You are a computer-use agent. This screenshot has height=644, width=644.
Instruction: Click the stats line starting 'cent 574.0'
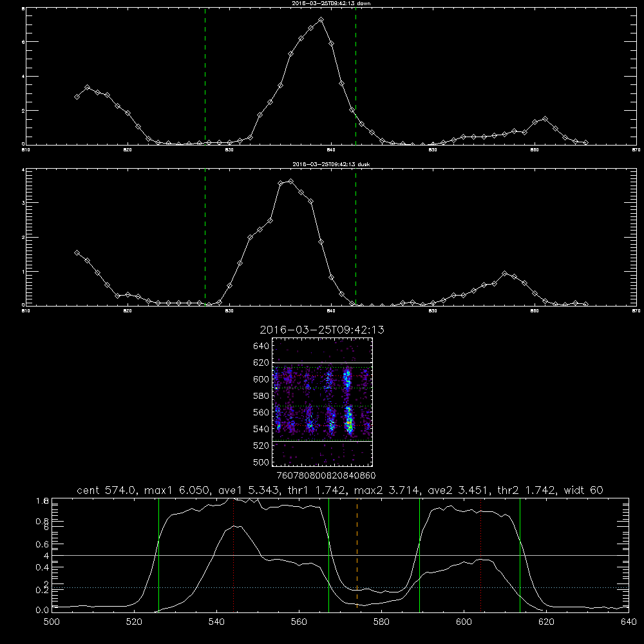[339, 490]
